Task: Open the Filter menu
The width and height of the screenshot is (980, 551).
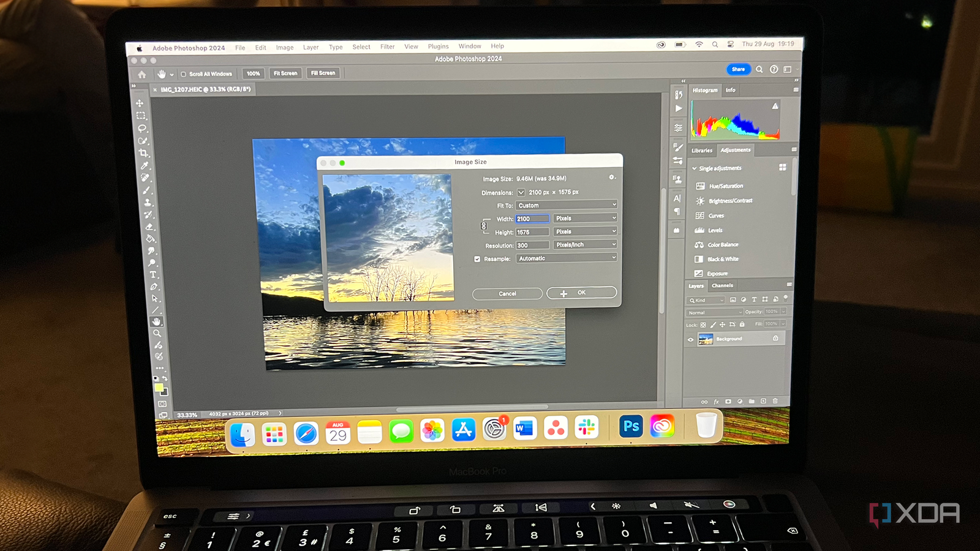Action: pos(387,47)
